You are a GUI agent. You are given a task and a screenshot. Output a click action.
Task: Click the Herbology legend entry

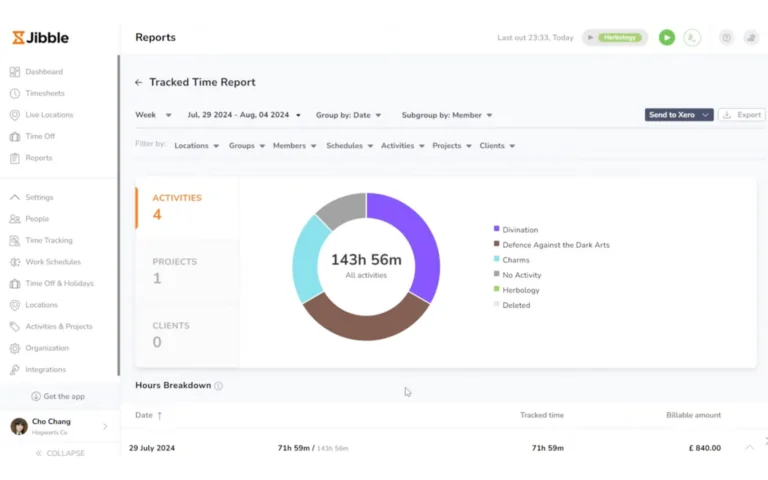coord(517,290)
